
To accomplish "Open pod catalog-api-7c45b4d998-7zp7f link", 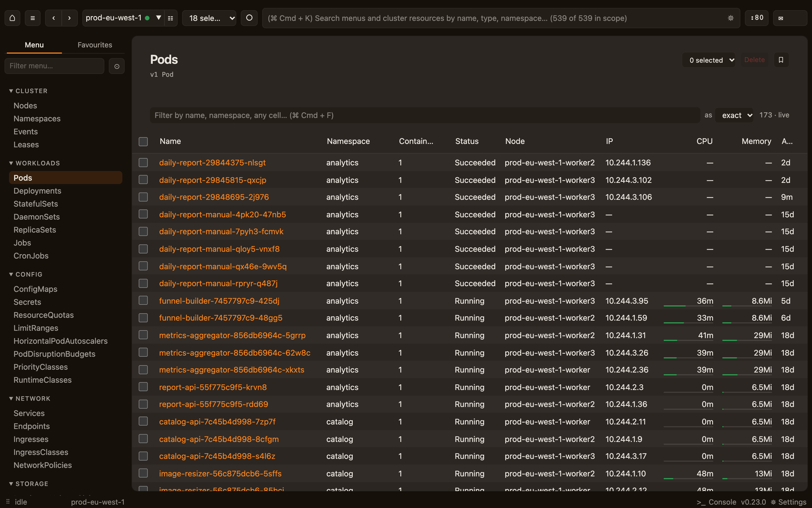I will click(x=217, y=422).
